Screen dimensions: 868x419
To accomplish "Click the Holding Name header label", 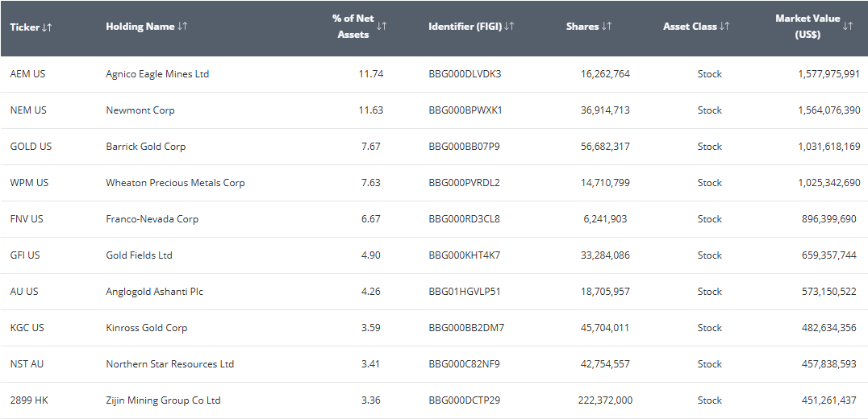I will (x=140, y=26).
